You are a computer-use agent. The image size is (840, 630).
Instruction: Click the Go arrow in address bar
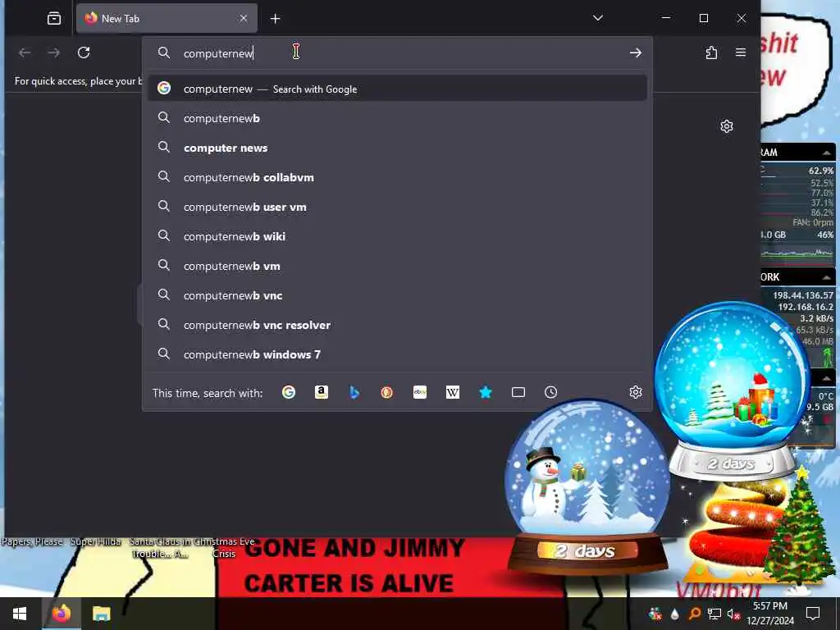click(x=636, y=52)
